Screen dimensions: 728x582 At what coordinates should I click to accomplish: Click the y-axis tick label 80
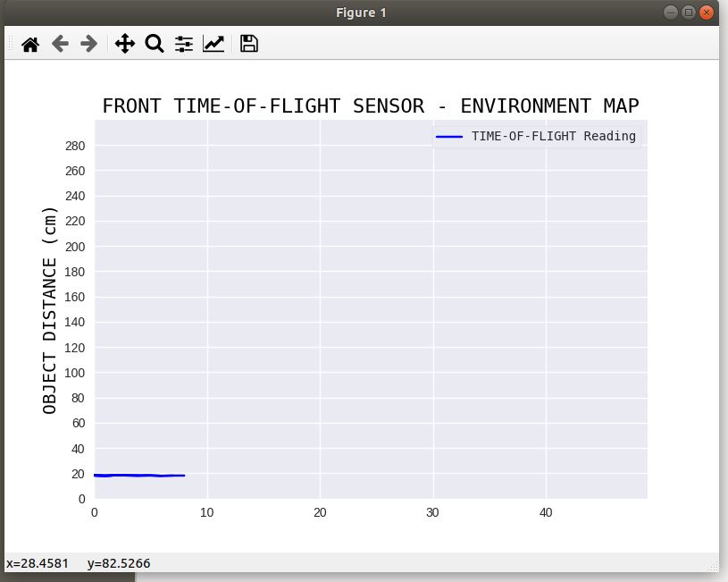tap(78, 398)
